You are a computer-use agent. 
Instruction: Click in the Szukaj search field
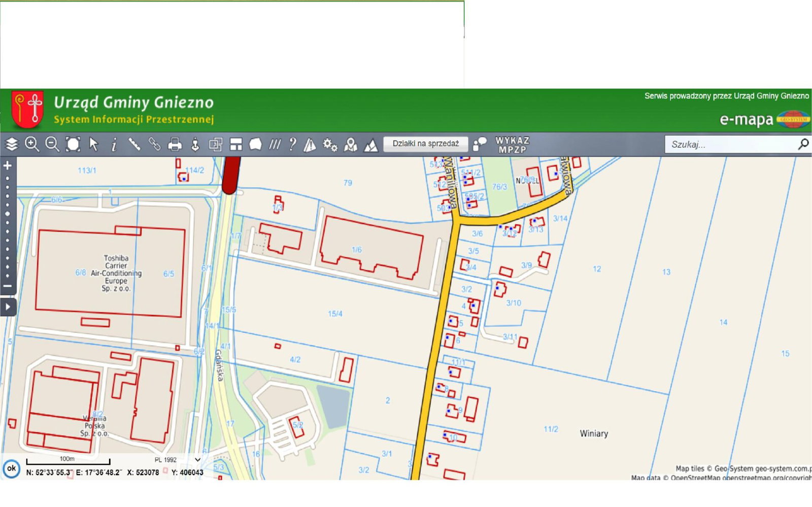tap(731, 145)
